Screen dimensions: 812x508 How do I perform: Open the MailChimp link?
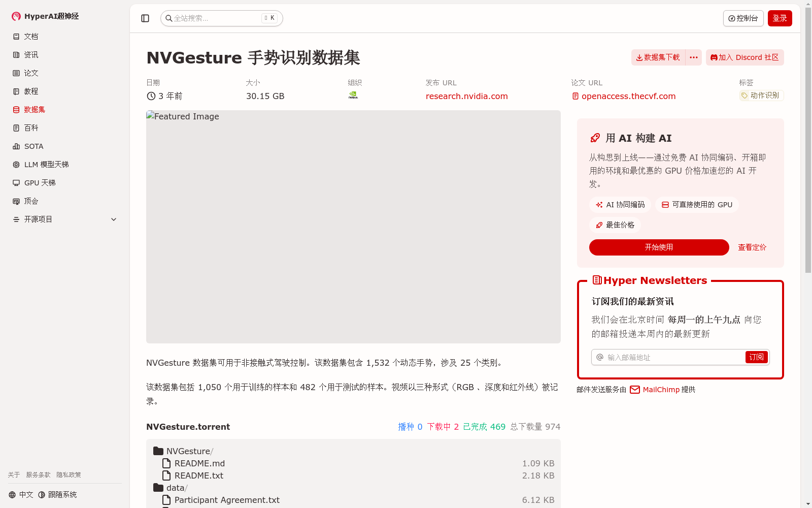pyautogui.click(x=661, y=390)
